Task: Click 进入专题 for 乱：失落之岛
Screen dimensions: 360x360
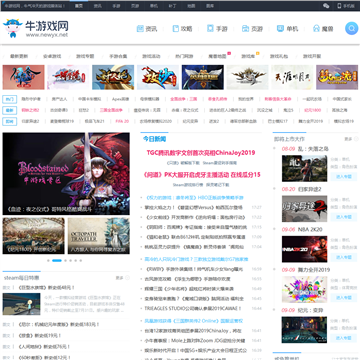Action: tap(344, 176)
